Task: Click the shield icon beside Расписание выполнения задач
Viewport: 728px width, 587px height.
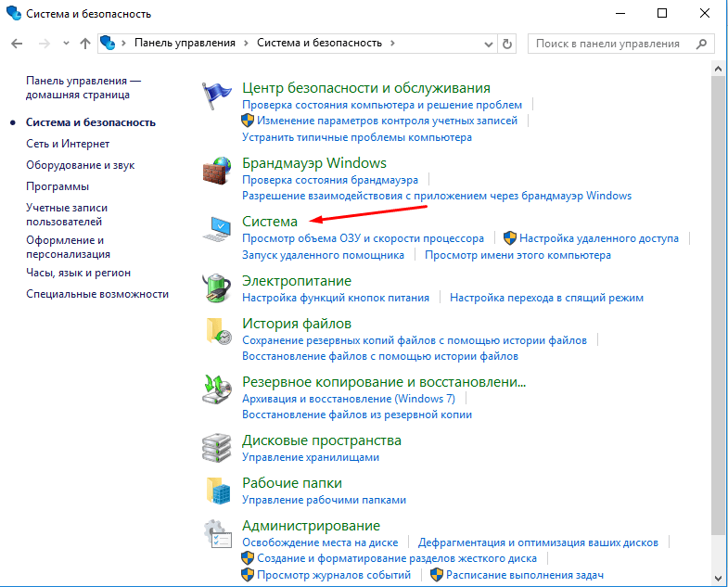Action: point(437,575)
